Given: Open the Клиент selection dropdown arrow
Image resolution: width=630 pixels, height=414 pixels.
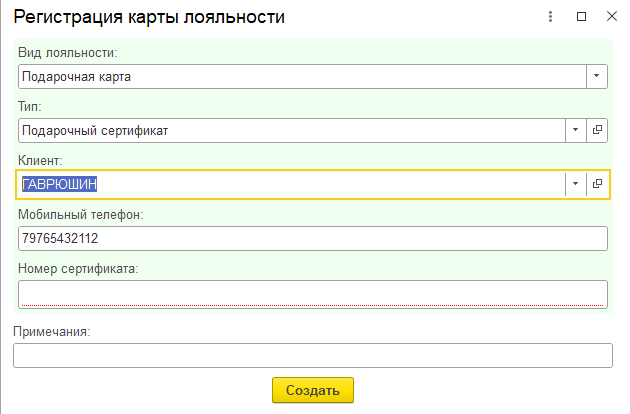Looking at the screenshot, I should click(576, 184).
